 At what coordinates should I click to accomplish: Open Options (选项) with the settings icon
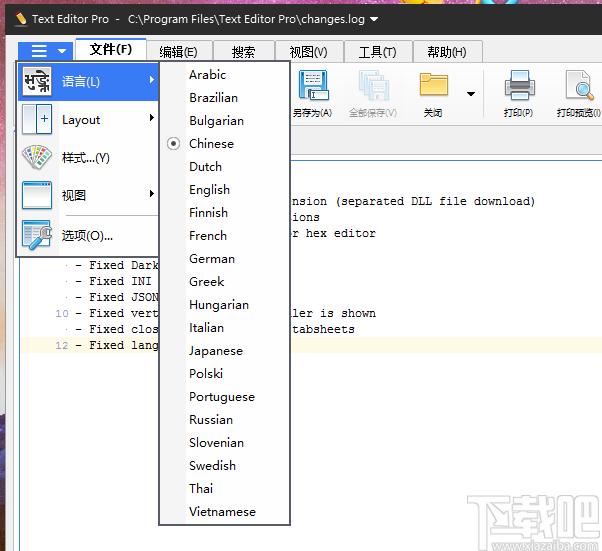[37, 235]
